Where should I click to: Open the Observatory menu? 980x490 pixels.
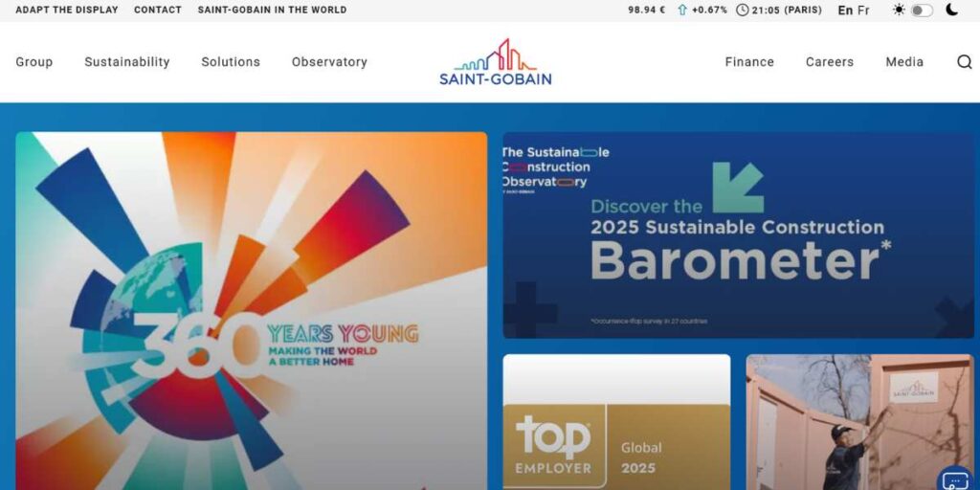pyautogui.click(x=329, y=62)
